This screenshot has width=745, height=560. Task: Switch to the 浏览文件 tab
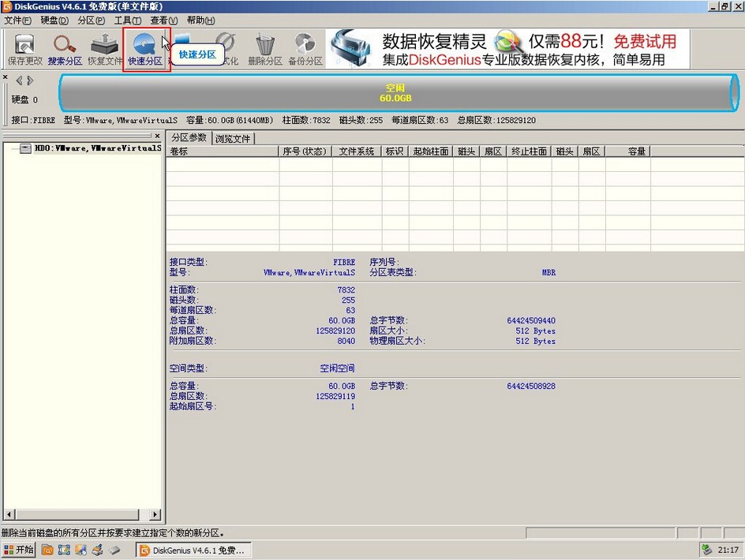(233, 137)
